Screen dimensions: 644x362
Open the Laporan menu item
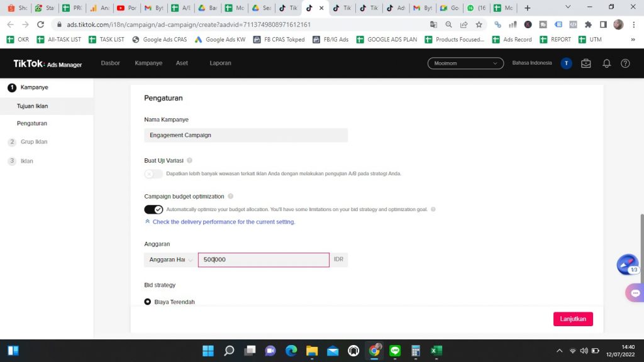(220, 63)
